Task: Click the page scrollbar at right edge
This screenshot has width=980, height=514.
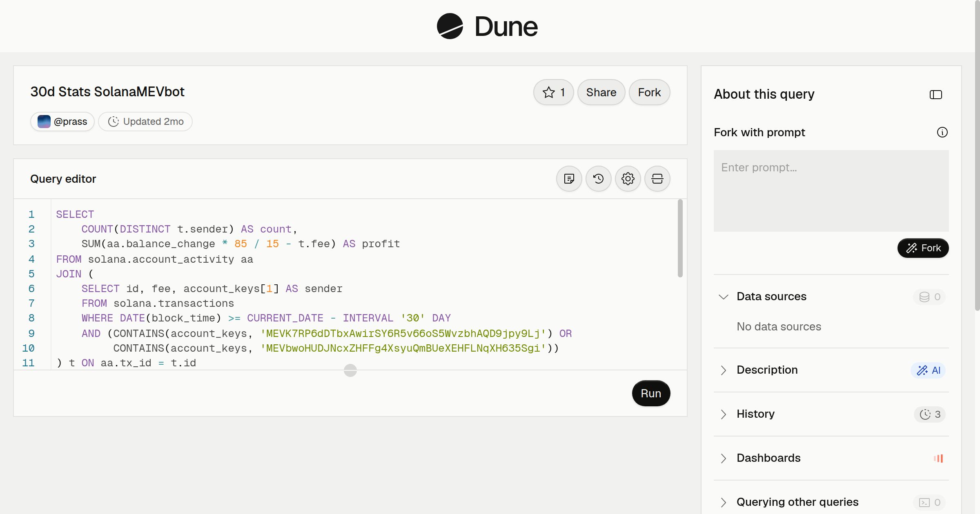Action: pyautogui.click(x=977, y=155)
